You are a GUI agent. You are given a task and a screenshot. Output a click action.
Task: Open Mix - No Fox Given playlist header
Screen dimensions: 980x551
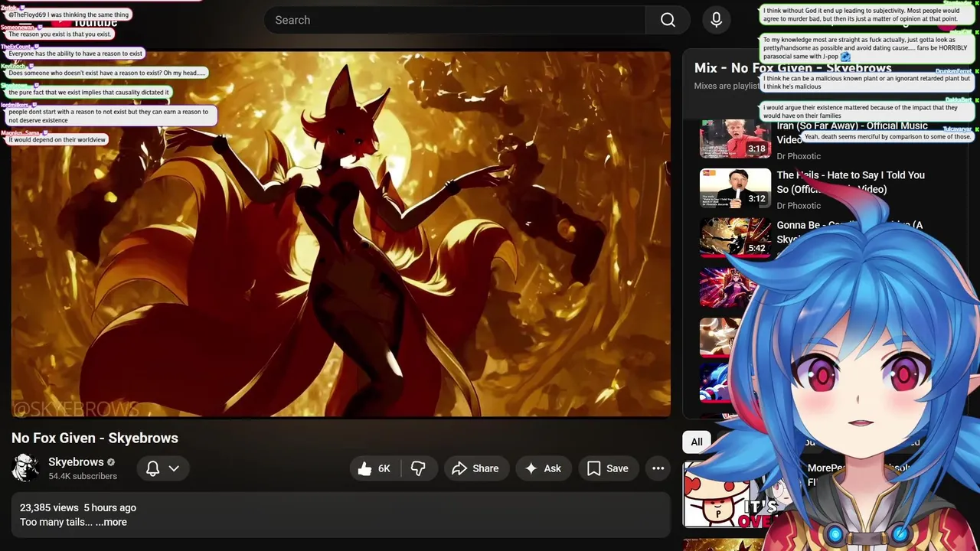(x=792, y=68)
